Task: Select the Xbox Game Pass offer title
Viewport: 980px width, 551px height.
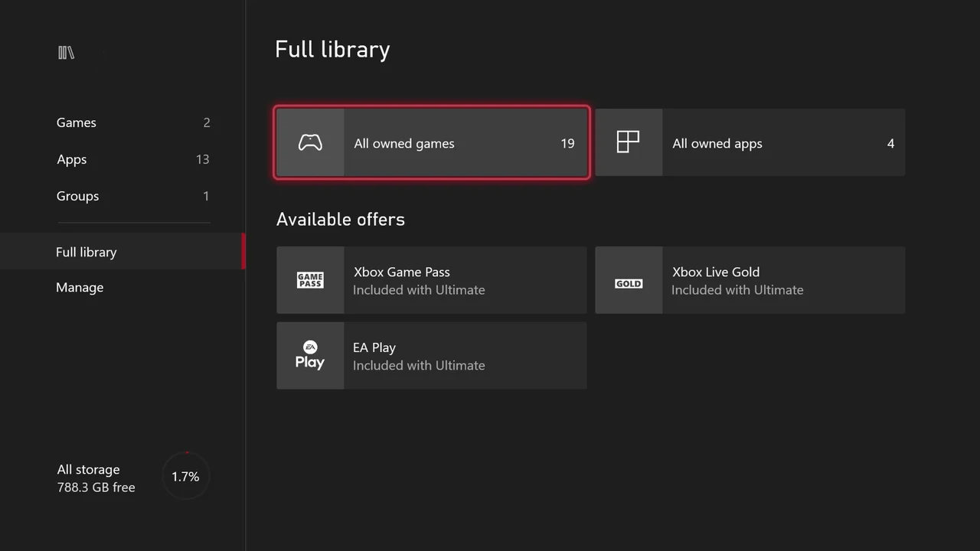Action: point(402,272)
